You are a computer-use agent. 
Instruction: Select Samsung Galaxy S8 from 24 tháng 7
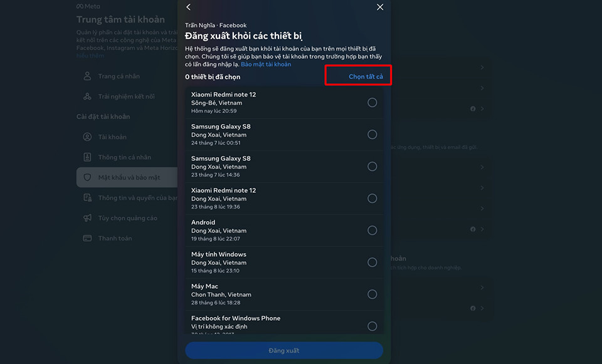point(372,135)
